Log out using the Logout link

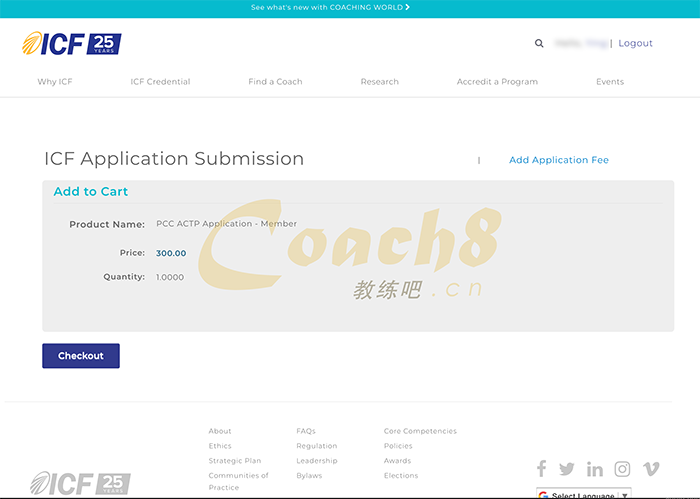[635, 44]
